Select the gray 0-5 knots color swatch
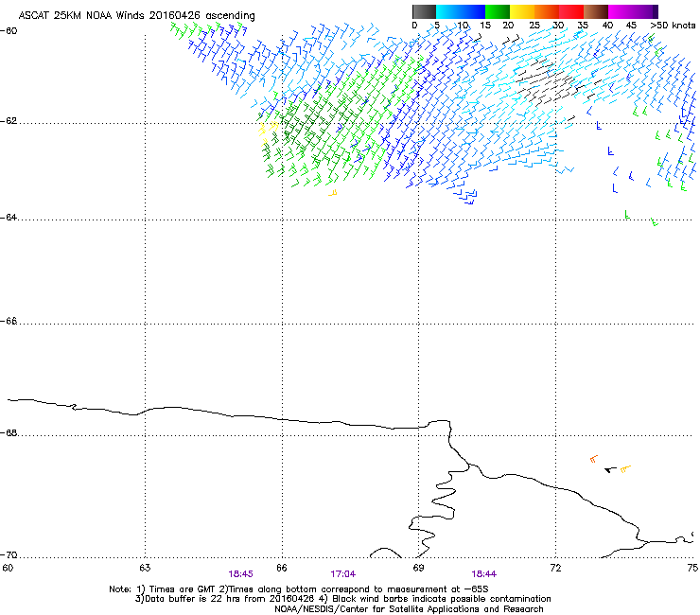The image size is (700, 615). 424,11
